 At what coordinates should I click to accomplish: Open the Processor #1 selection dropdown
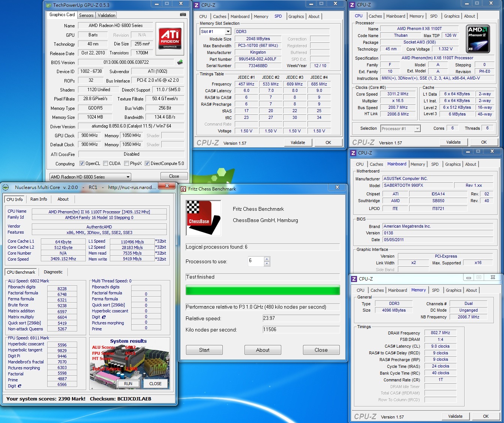[x=417, y=129]
